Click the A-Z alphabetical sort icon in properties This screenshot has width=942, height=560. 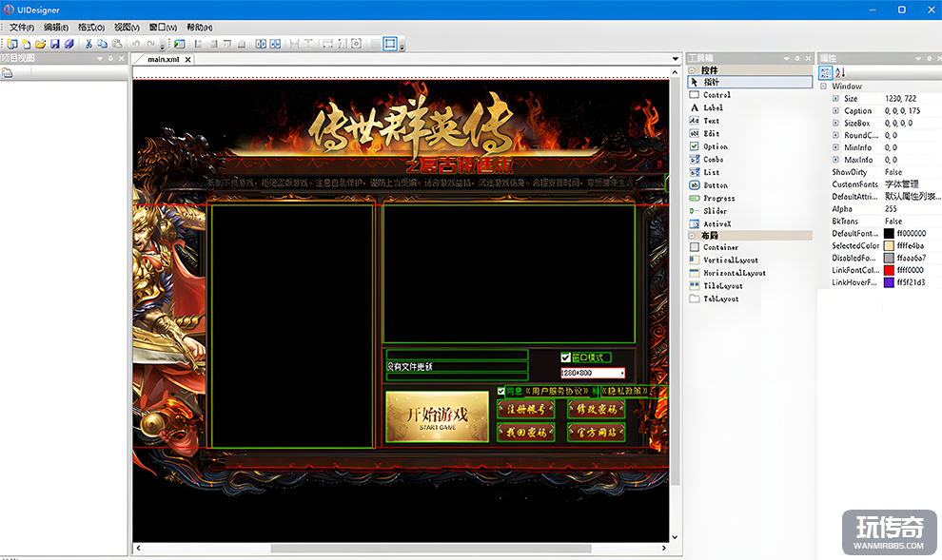[x=840, y=72]
